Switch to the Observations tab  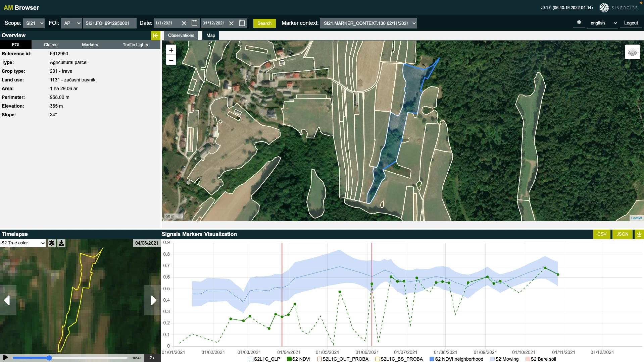click(x=181, y=36)
